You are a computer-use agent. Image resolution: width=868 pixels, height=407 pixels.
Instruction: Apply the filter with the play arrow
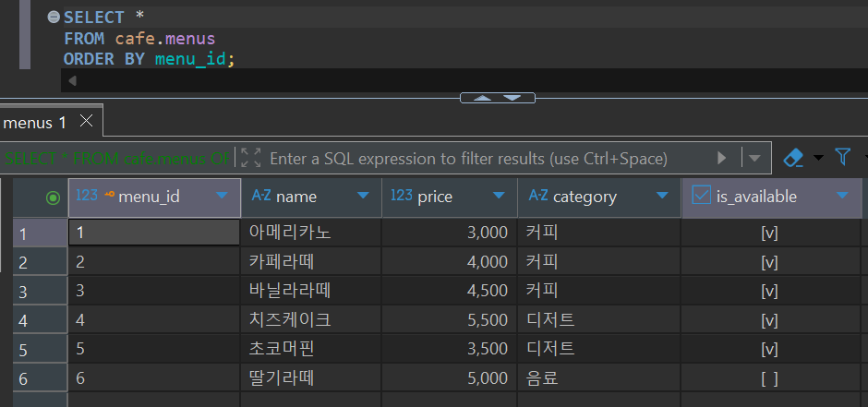click(722, 159)
